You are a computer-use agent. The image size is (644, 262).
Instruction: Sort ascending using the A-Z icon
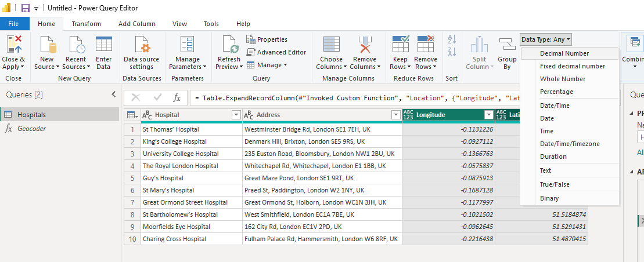tap(452, 40)
